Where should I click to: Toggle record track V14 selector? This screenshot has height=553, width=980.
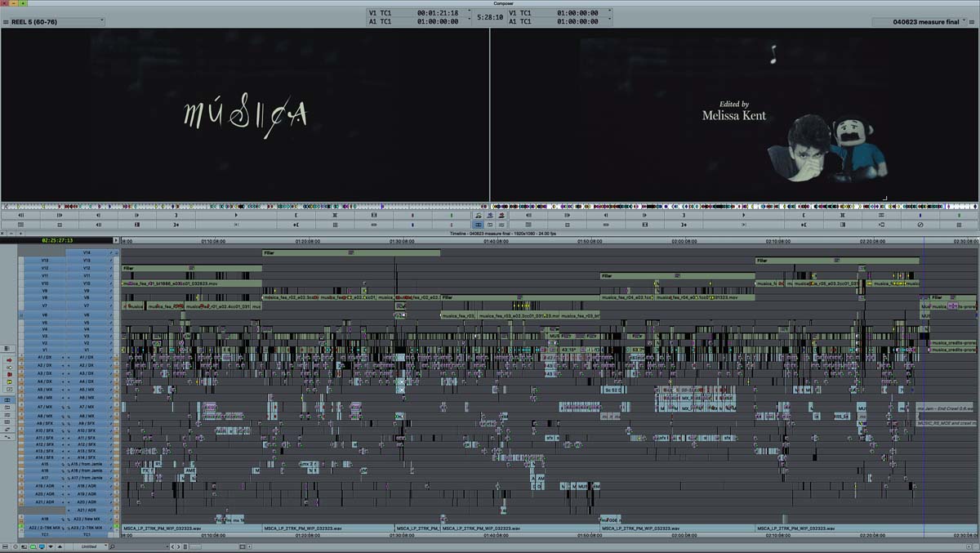click(x=87, y=253)
